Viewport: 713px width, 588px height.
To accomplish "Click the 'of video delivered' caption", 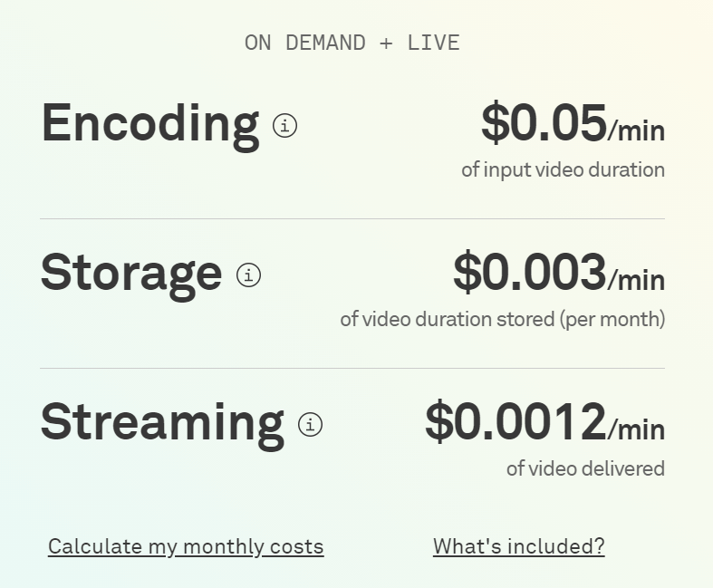I will (x=585, y=468).
